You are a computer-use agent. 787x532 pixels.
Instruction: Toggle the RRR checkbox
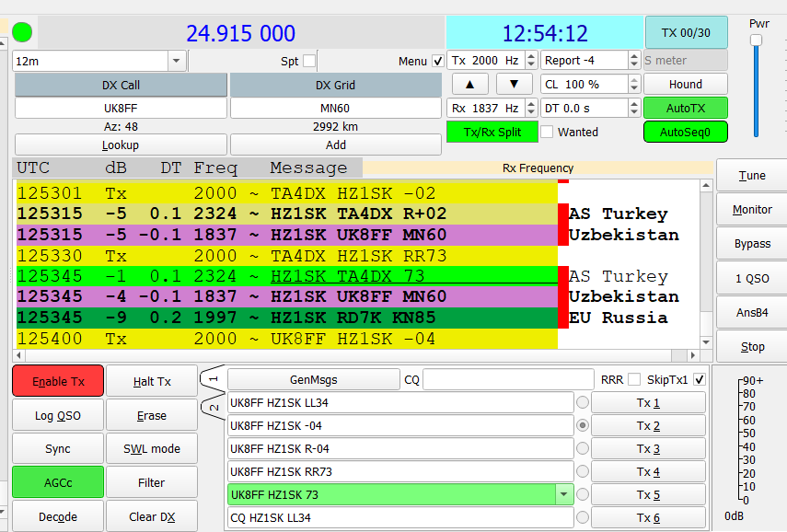pos(634,379)
